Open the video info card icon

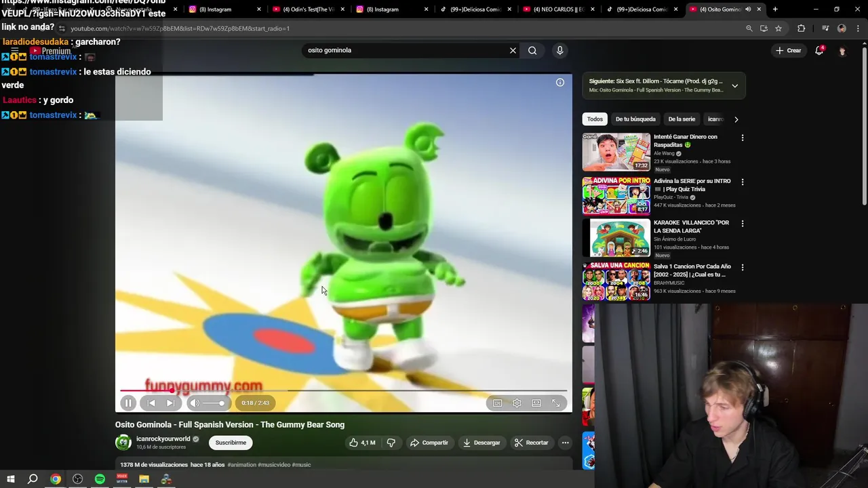click(560, 82)
